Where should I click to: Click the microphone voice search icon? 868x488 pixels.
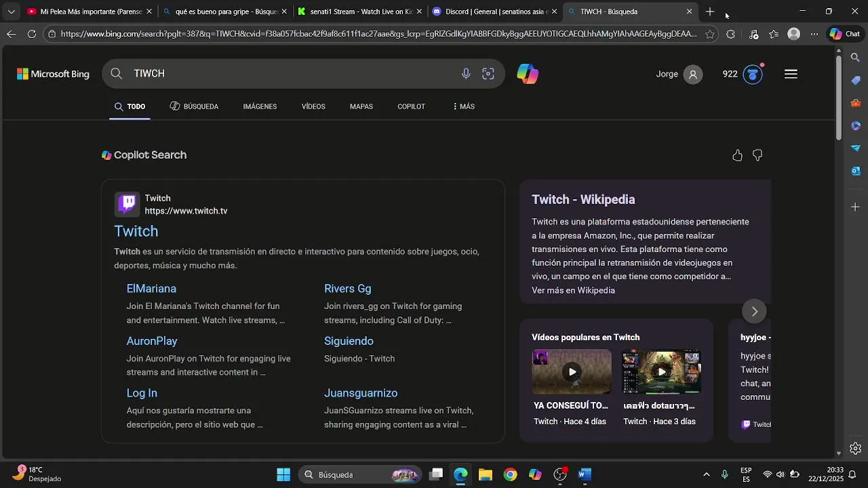pyautogui.click(x=466, y=74)
